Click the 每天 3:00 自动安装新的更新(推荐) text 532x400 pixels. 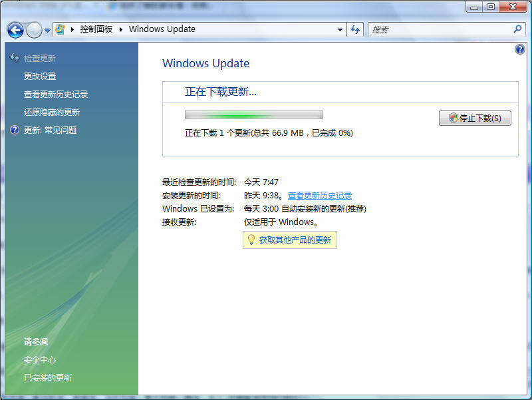[x=305, y=208]
